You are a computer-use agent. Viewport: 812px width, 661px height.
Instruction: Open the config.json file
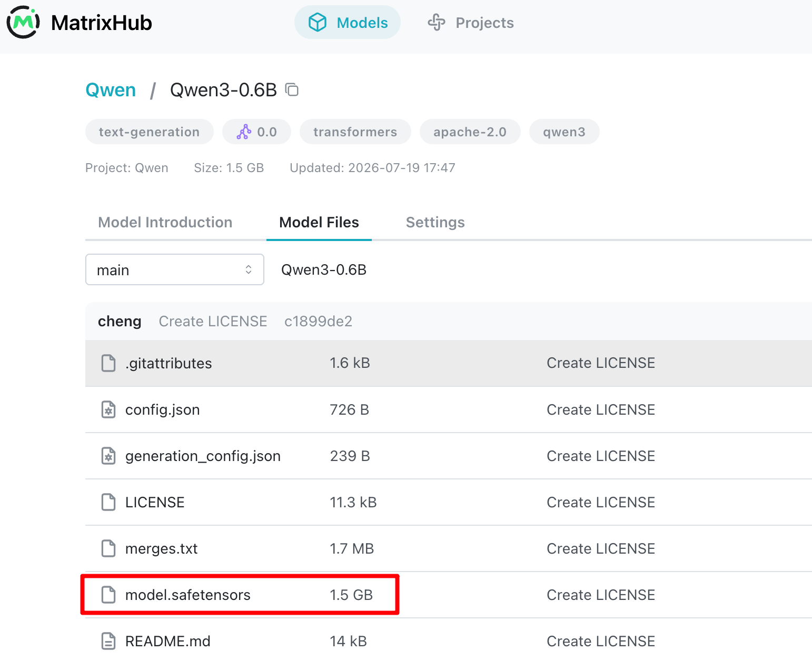click(x=163, y=409)
